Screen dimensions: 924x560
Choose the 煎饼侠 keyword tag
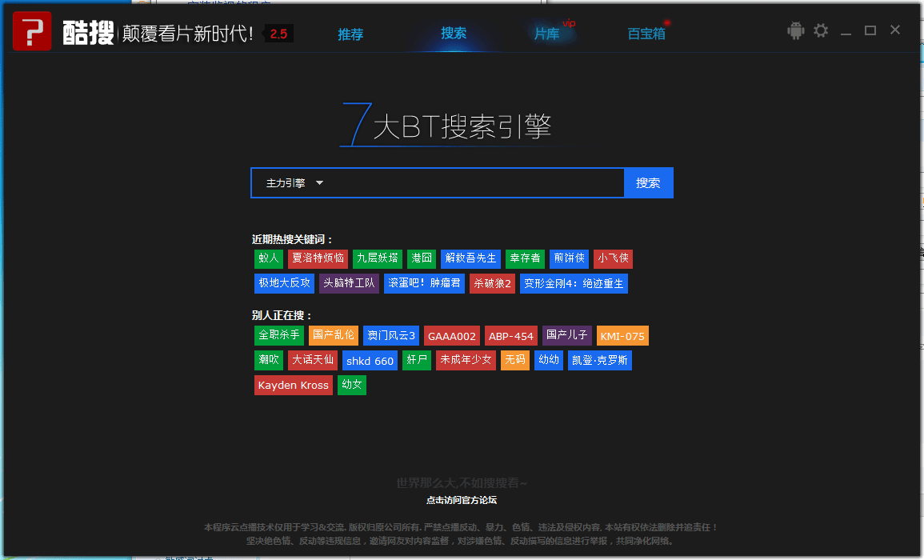pyautogui.click(x=570, y=258)
